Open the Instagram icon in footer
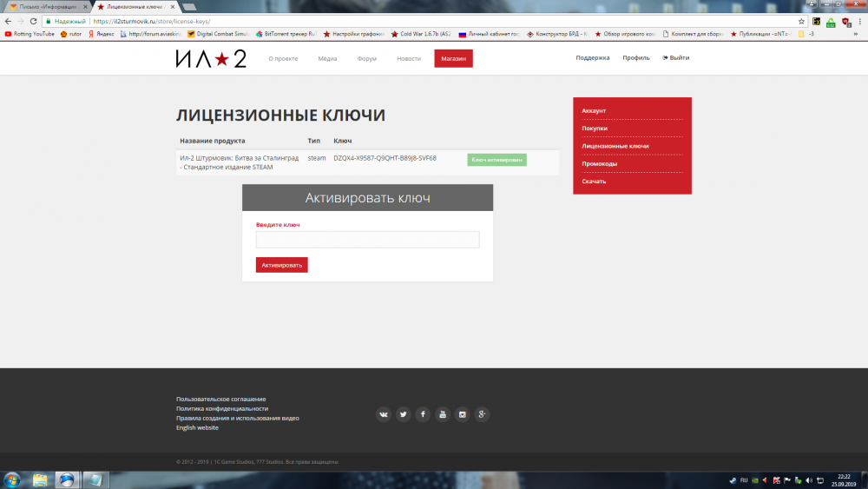This screenshot has height=489, width=868. pyautogui.click(x=463, y=414)
